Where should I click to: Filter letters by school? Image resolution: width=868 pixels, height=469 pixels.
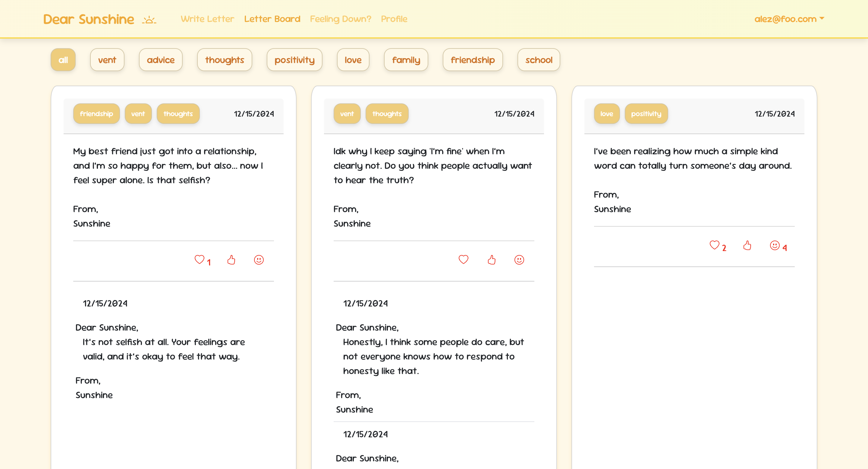[x=539, y=60]
